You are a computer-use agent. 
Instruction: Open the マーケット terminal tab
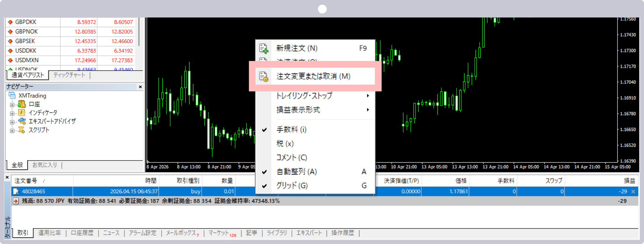(x=222, y=233)
